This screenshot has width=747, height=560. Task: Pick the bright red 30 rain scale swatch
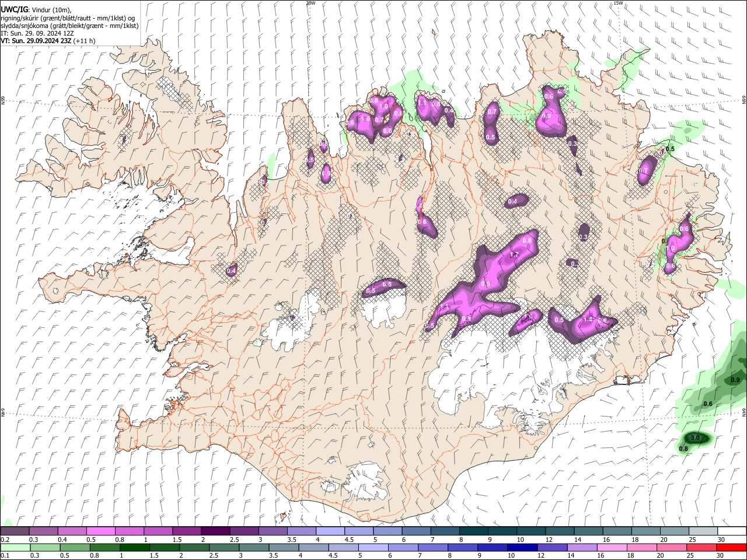click(732, 547)
